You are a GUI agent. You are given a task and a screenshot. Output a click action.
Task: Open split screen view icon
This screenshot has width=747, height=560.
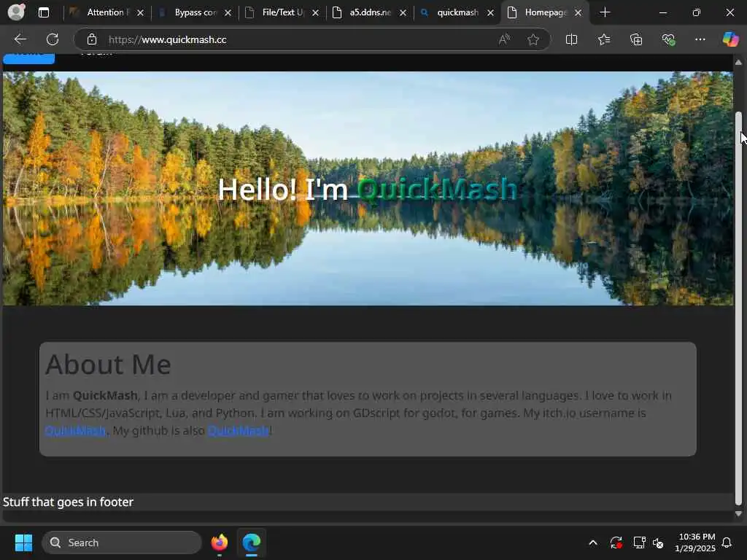(571, 39)
